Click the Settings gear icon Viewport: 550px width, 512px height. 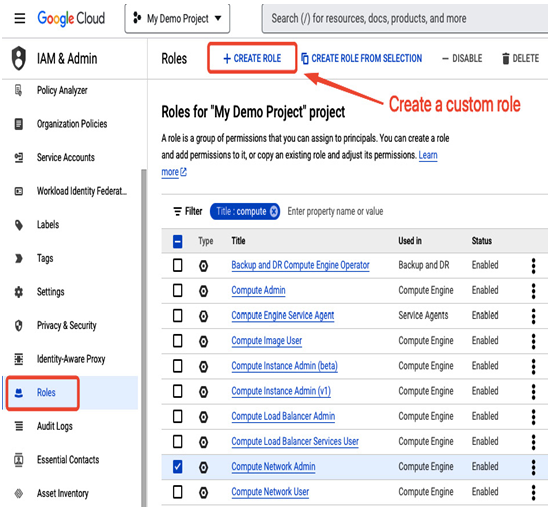pyautogui.click(x=19, y=292)
